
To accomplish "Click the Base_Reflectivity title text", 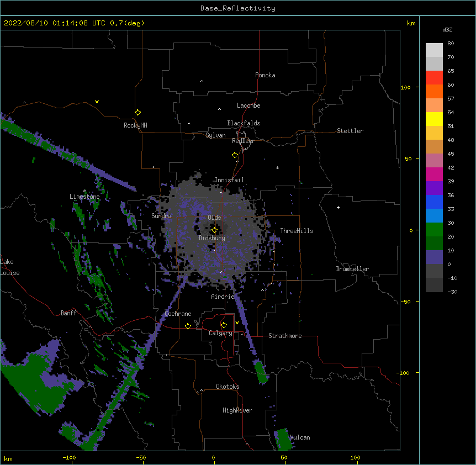I will point(238,8).
